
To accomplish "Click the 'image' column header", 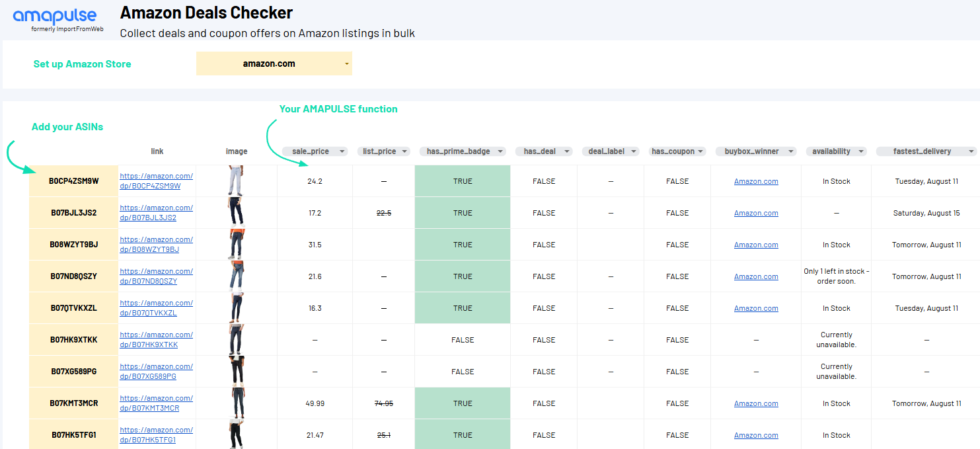I will [x=237, y=151].
